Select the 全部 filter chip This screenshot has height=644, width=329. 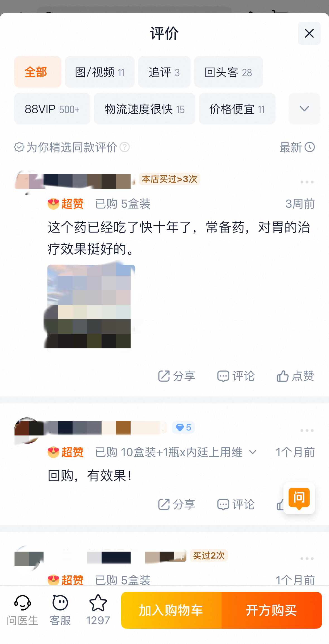click(x=38, y=72)
